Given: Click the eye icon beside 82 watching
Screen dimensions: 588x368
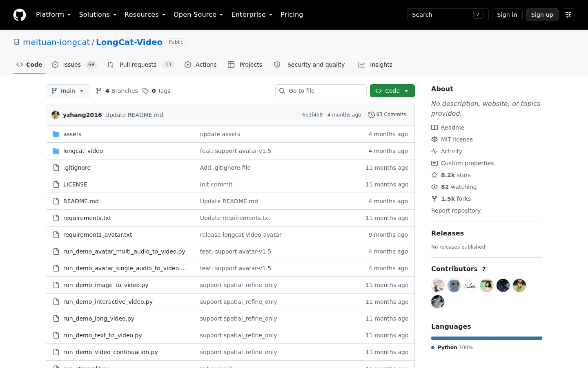Looking at the screenshot, I should pos(434,187).
